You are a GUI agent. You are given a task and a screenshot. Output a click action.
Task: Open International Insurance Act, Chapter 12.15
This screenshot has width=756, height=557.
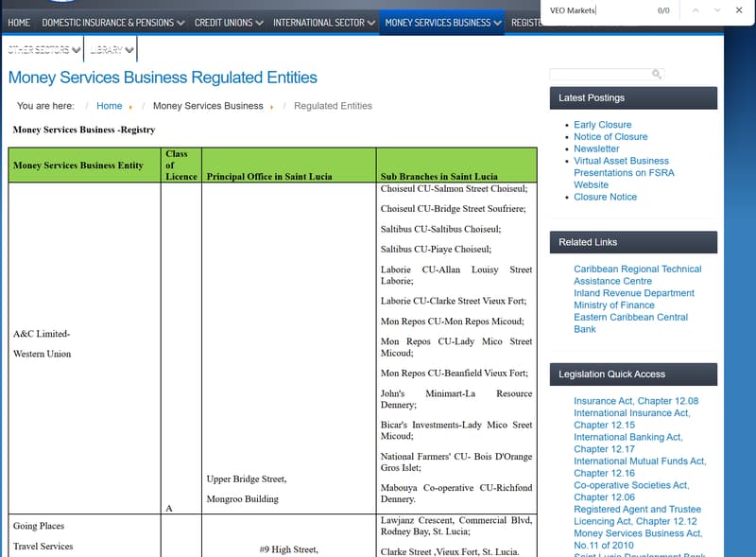(631, 419)
